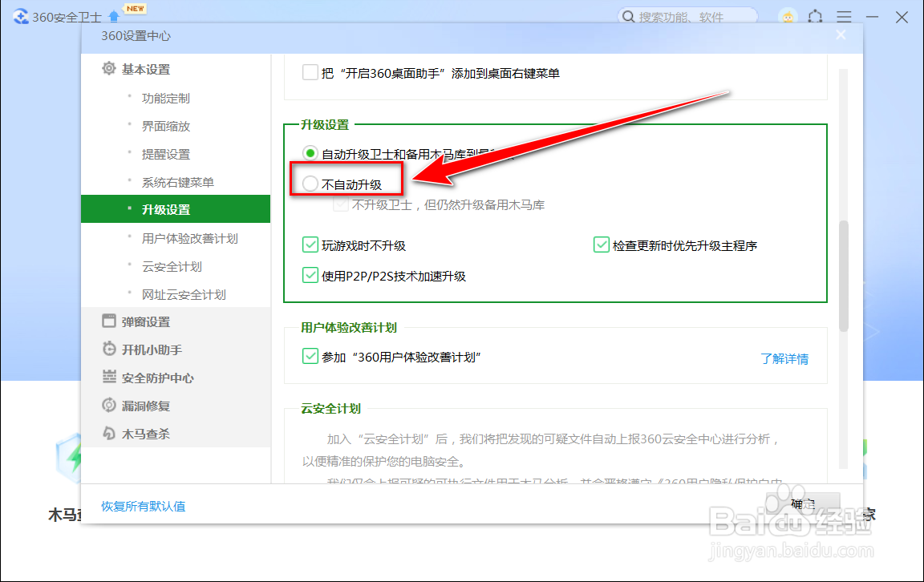924x582 pixels.
Task: Click the repair icon beside 漏洞修复
Action: (x=109, y=406)
